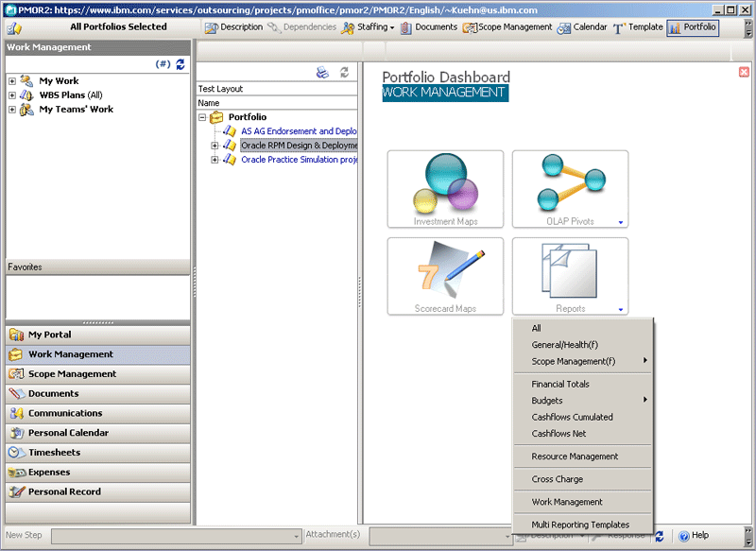Select WBS Plans (All) tree item
756x551 pixels.
(71, 95)
